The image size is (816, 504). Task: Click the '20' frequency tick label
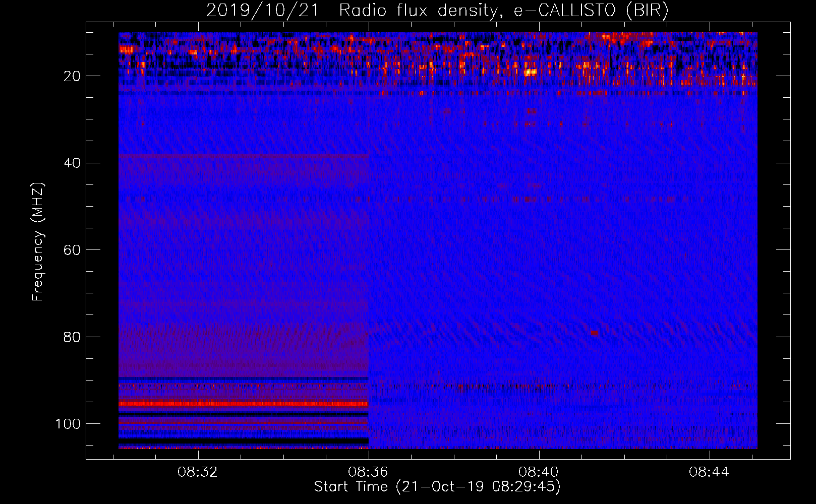point(73,76)
